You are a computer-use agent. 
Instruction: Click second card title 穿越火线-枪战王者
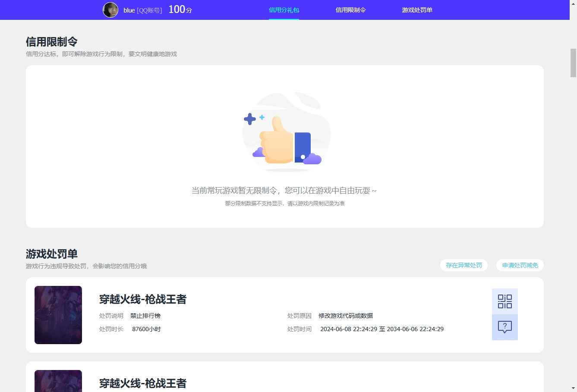pyautogui.click(x=143, y=383)
